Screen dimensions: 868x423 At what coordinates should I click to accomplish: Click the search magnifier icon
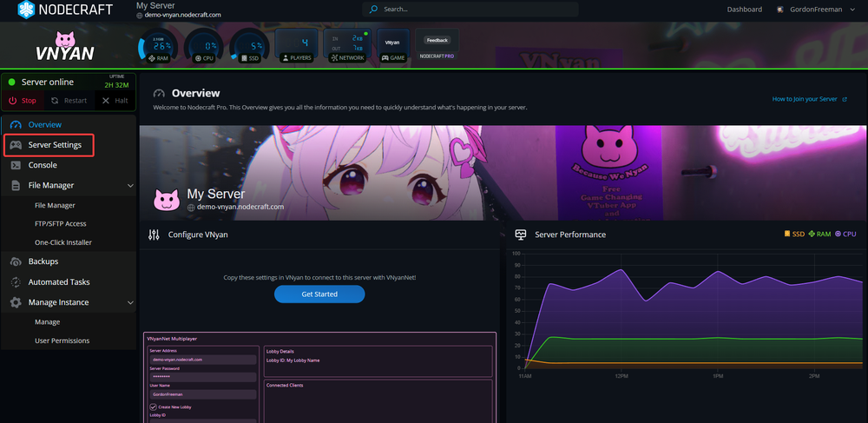[x=373, y=10]
